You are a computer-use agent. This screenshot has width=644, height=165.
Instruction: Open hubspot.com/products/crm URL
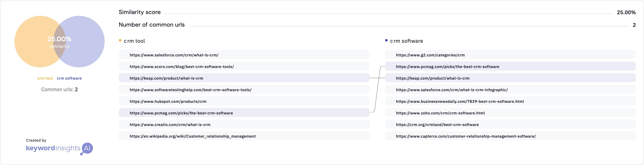(x=244, y=101)
